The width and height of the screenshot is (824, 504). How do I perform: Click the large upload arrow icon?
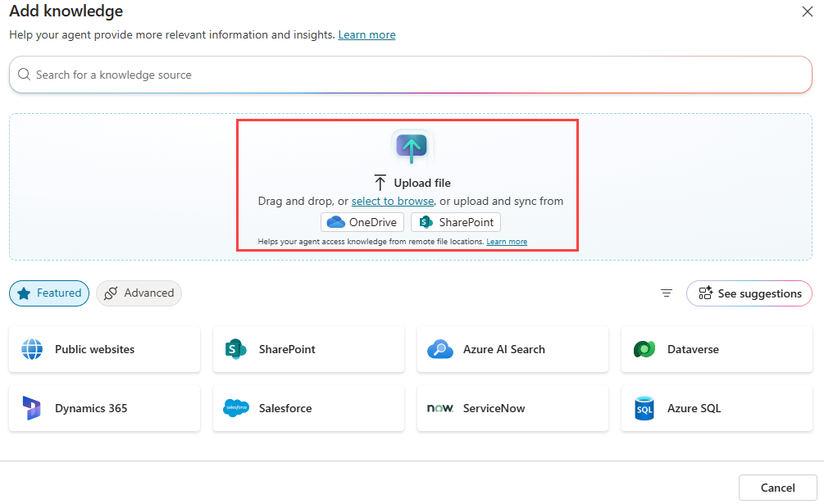(412, 148)
